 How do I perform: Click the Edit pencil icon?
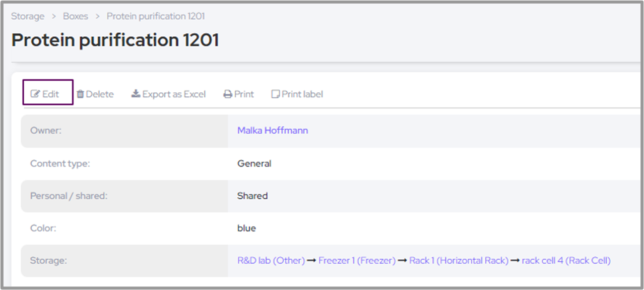click(x=35, y=94)
